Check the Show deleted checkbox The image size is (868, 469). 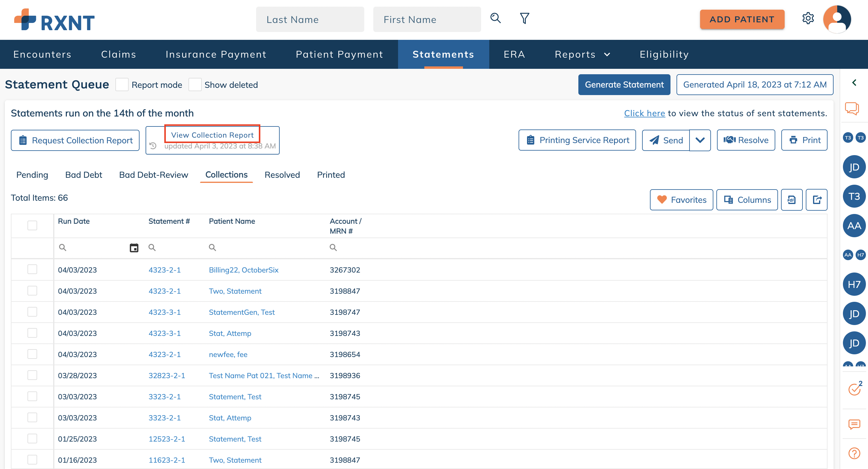[x=195, y=85]
